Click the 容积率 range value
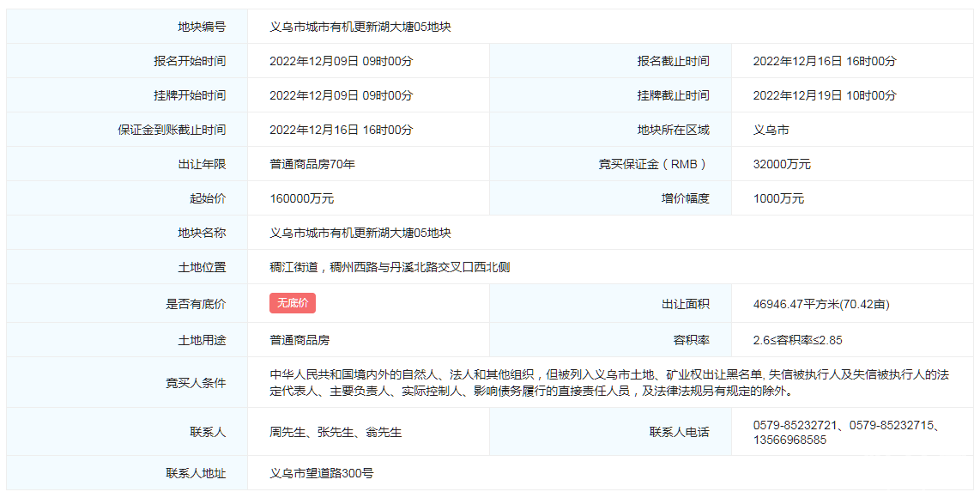 click(x=797, y=340)
